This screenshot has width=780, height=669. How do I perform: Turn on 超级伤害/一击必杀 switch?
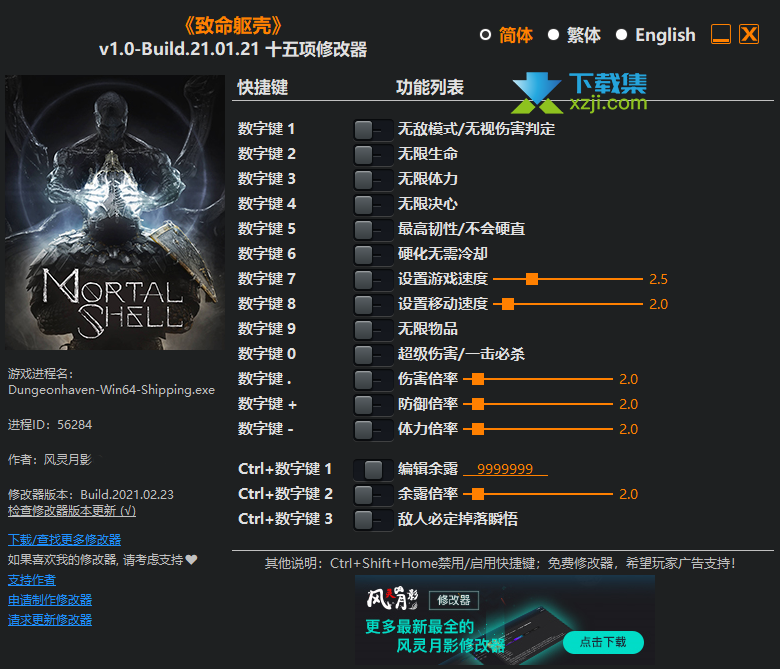tap(373, 355)
